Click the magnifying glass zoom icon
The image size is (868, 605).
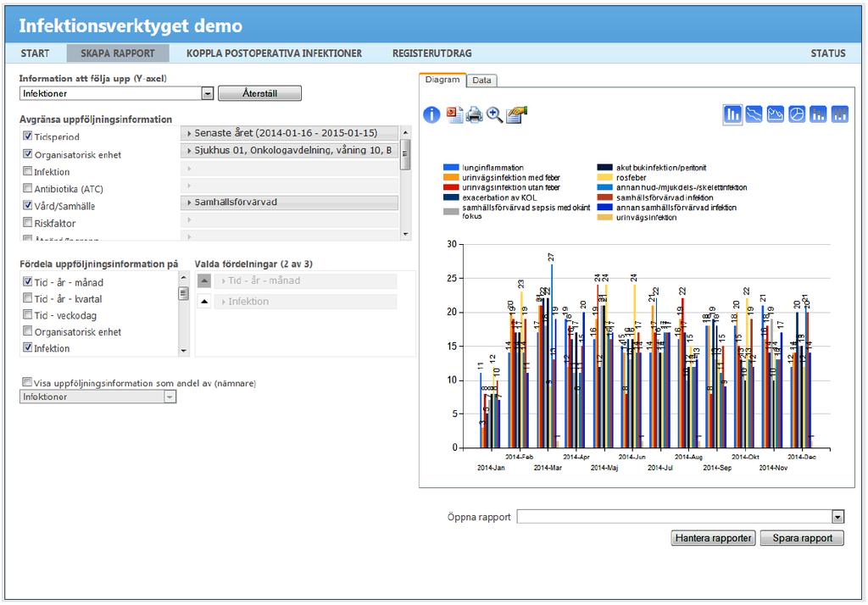pos(494,114)
